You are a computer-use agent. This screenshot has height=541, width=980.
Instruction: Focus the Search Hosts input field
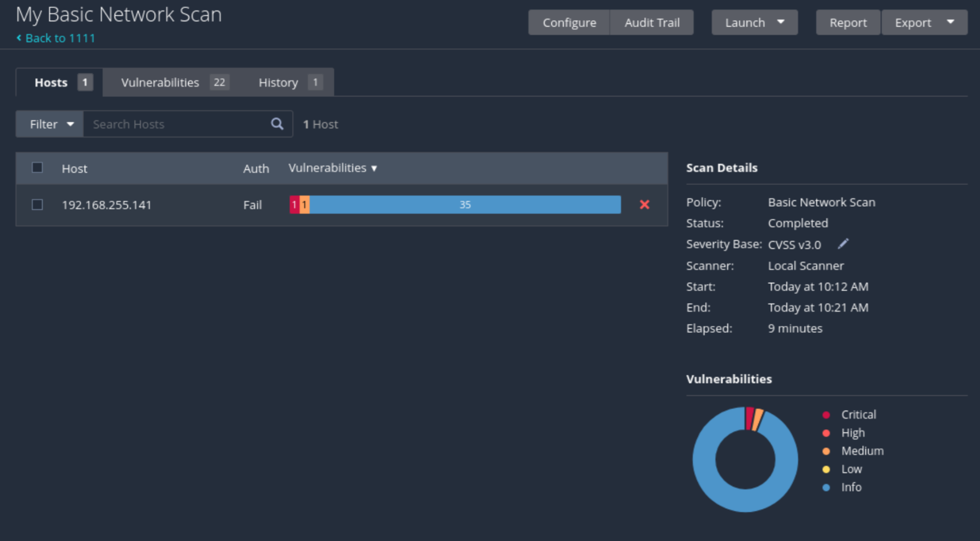coord(176,124)
